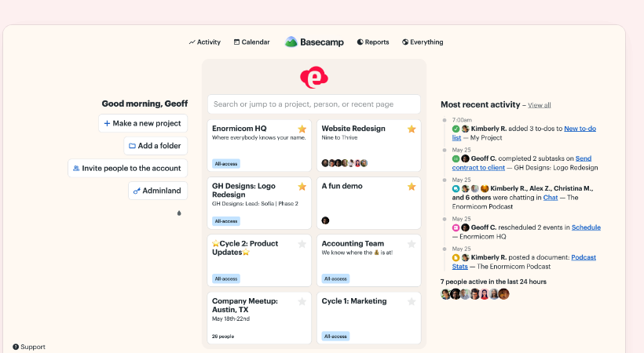This screenshot has height=353, width=644.
Task: Click the avatars under 7 people active
Action: (x=475, y=294)
